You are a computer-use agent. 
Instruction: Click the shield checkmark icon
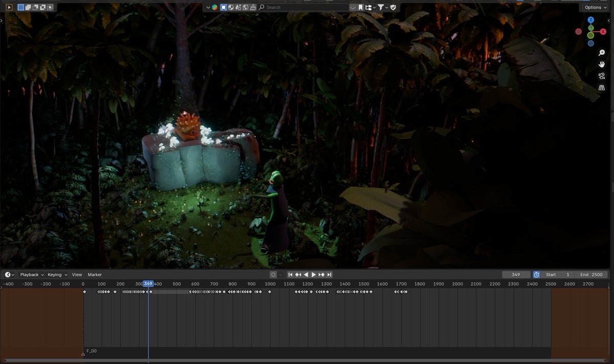coord(393,7)
